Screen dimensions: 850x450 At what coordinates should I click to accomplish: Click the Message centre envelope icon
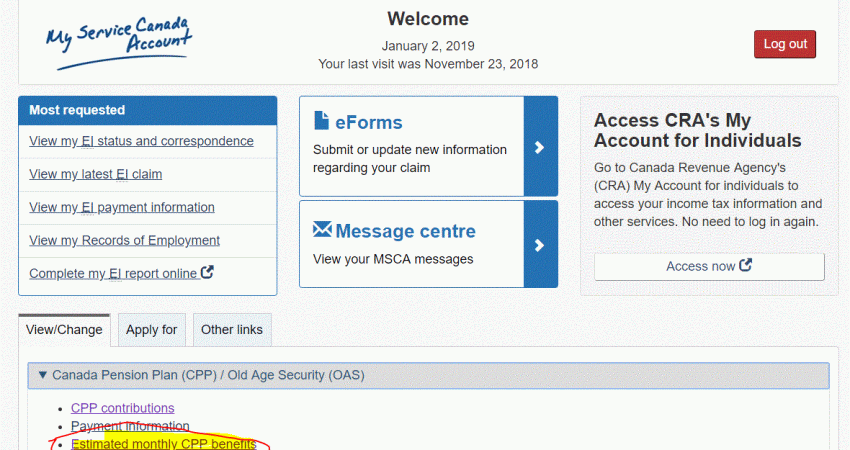[x=322, y=230]
